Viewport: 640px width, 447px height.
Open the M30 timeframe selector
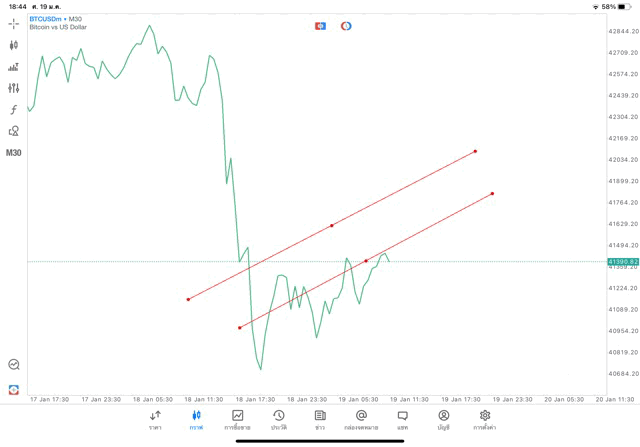(x=14, y=153)
